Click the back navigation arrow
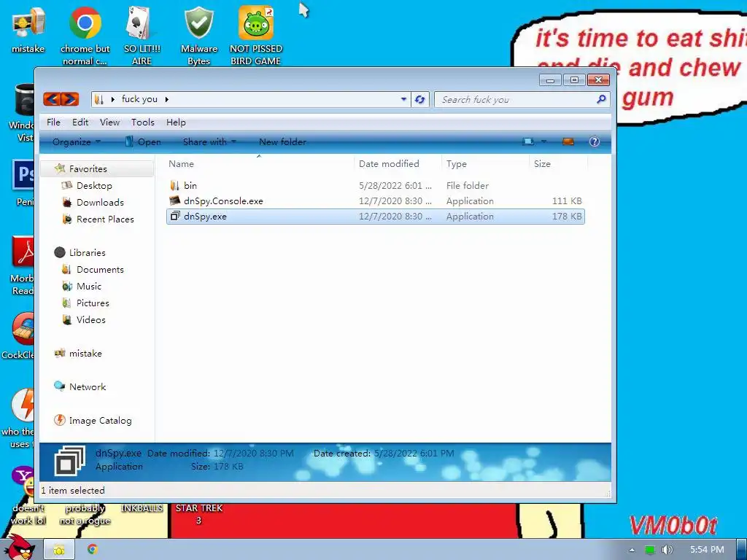 [x=52, y=99]
